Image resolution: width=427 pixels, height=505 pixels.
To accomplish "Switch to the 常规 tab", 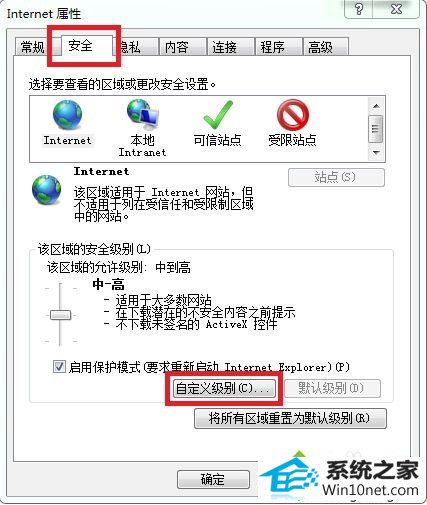I will click(x=32, y=47).
